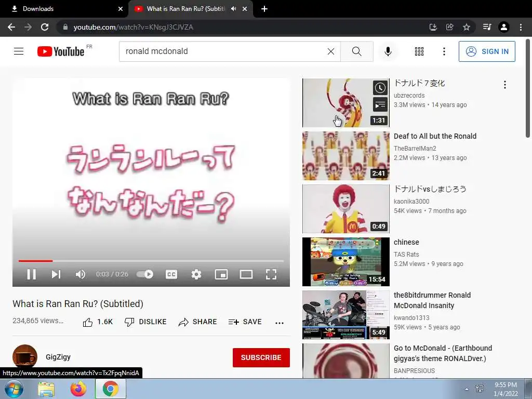Submit search with magnifying glass button

[x=356, y=51]
